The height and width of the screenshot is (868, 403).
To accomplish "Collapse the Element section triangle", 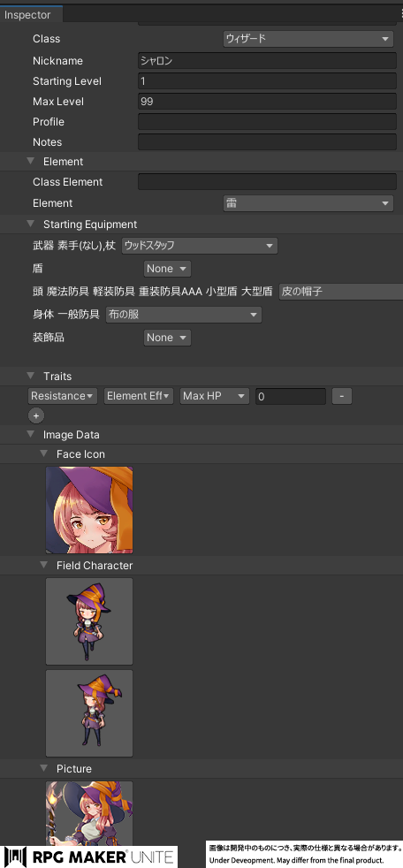I will (30, 162).
